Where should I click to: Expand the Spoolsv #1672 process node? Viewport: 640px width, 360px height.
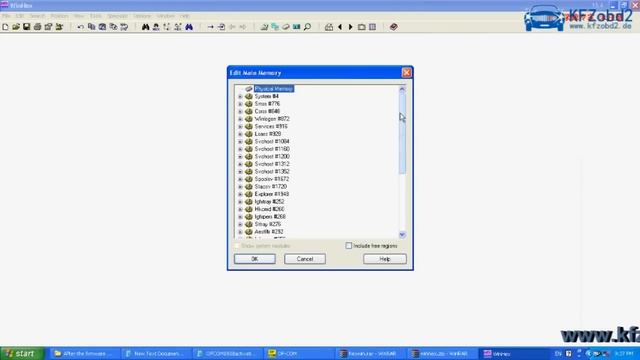(240, 179)
